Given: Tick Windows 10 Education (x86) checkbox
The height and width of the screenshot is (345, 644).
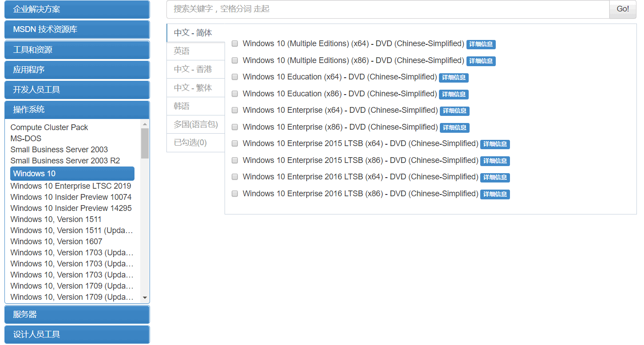Looking at the screenshot, I should [x=235, y=94].
